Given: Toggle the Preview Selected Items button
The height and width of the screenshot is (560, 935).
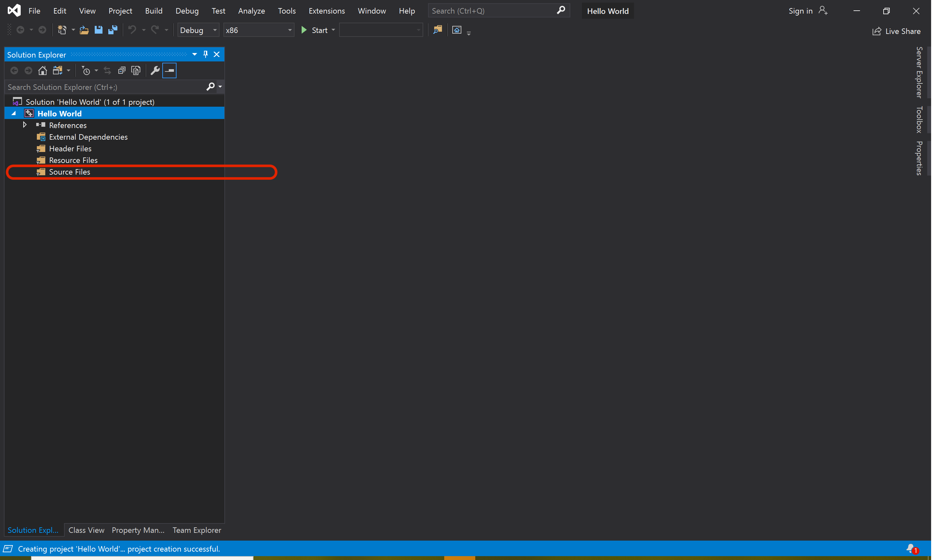Looking at the screenshot, I should (169, 70).
